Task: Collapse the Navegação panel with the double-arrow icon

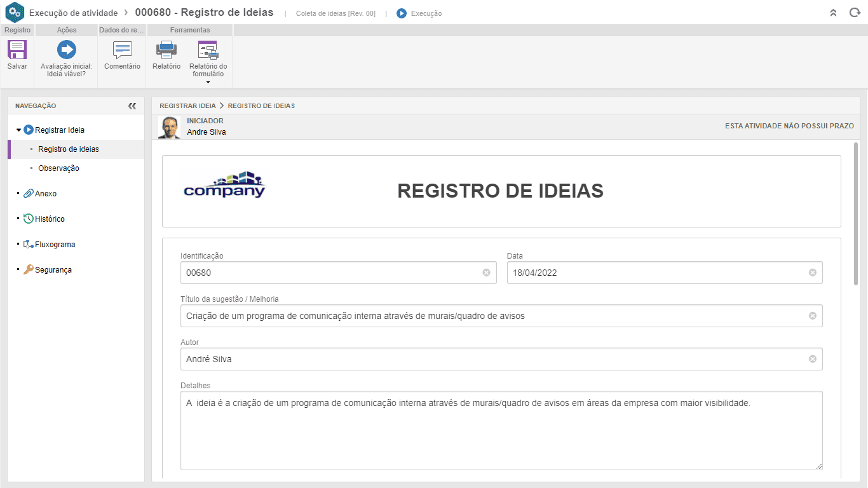Action: (x=132, y=106)
